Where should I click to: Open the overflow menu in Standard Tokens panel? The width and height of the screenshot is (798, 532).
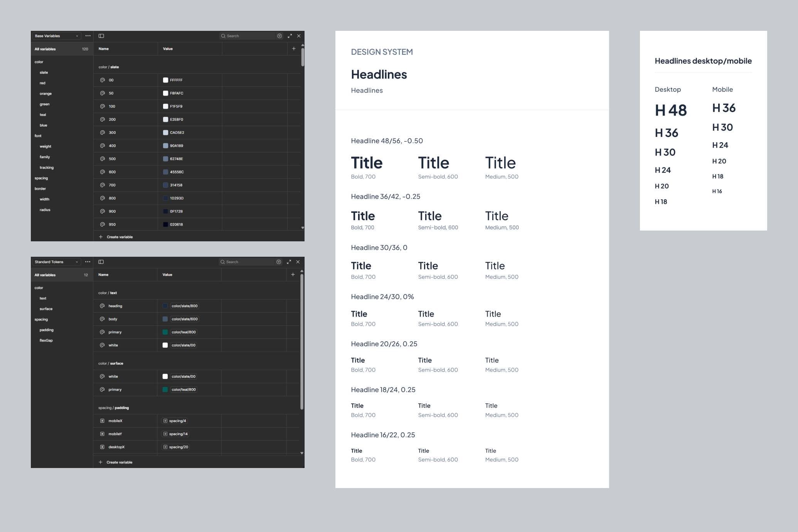pos(88,262)
